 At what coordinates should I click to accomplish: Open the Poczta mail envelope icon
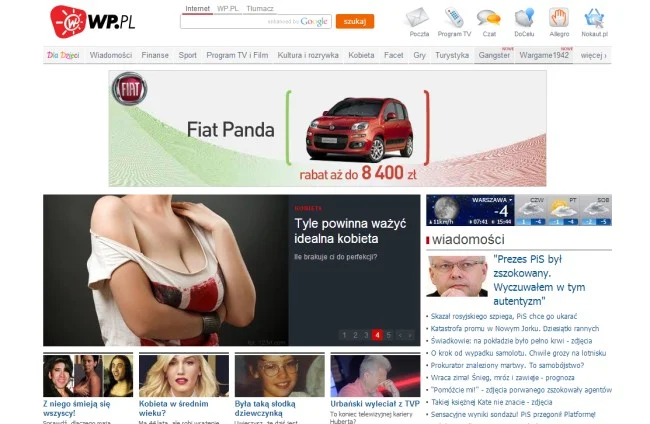(x=417, y=17)
